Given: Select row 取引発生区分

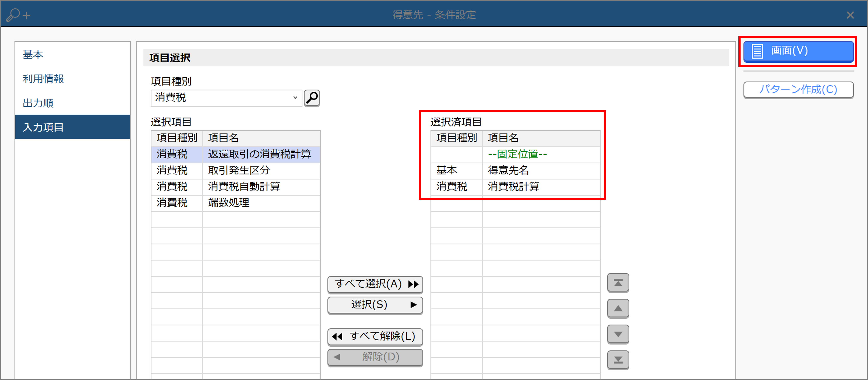Looking at the screenshot, I should [236, 171].
